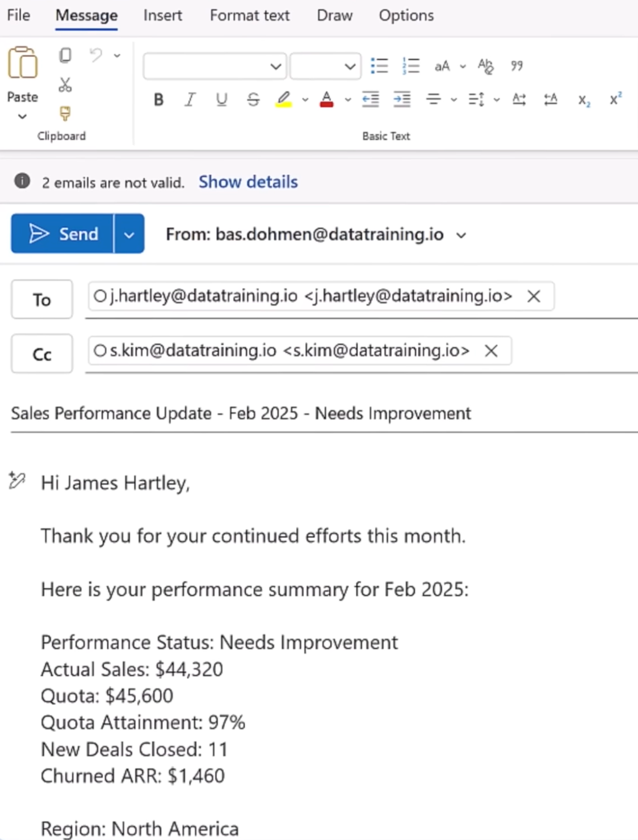Apply the yellow text highlight color
Viewport: 638px width, 840px height.
[284, 100]
